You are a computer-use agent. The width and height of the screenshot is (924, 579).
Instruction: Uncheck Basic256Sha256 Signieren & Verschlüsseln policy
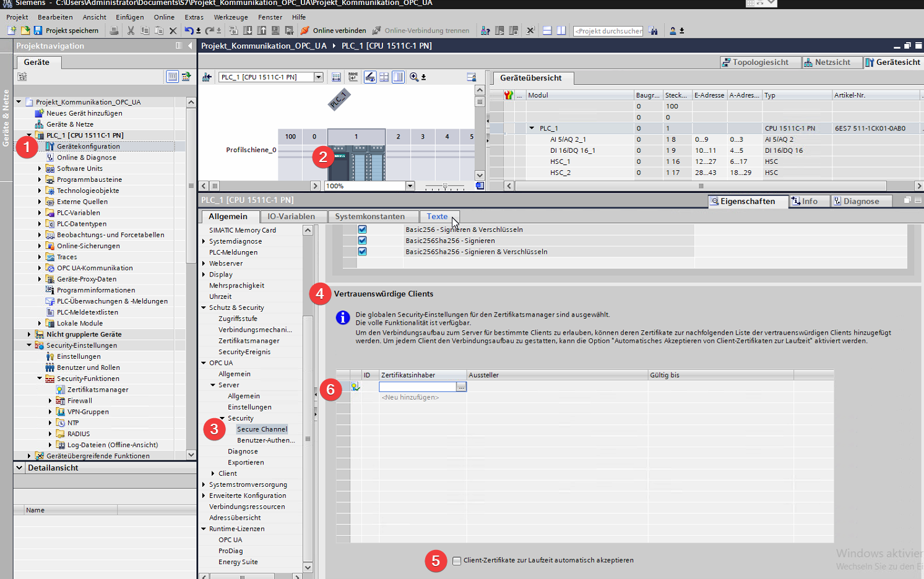coord(362,252)
